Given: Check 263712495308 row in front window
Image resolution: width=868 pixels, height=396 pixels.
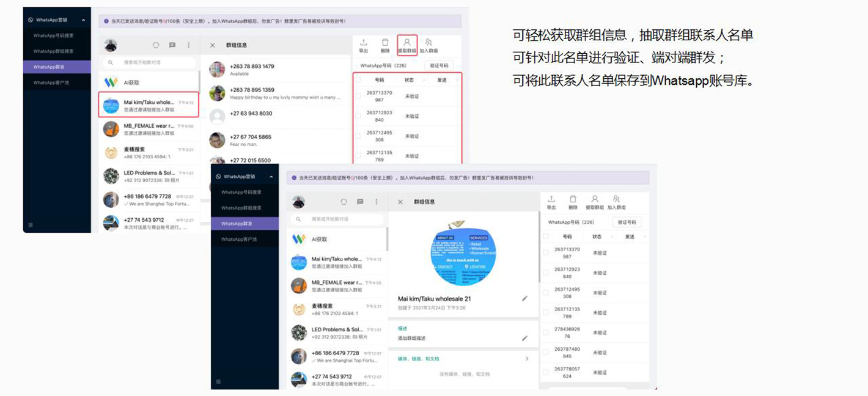Looking at the screenshot, I should (x=546, y=293).
